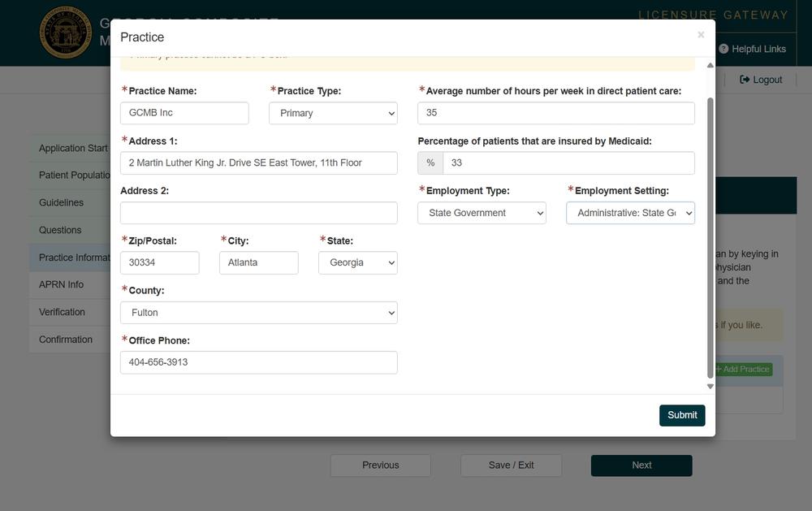Click the Medicaid percentage input field
Viewport: 812px width, 511px height.
point(568,162)
